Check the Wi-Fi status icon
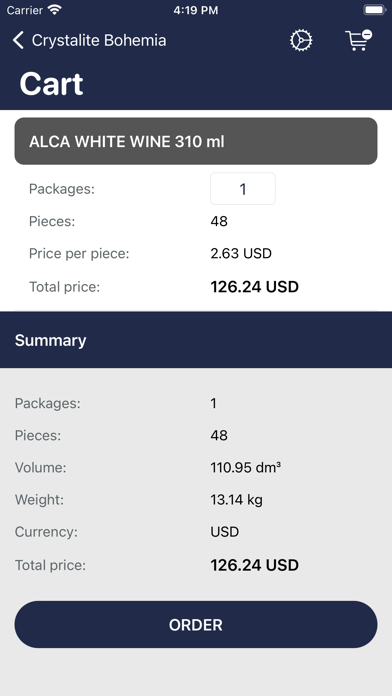Viewport: 392px width, 696px height. (55, 10)
